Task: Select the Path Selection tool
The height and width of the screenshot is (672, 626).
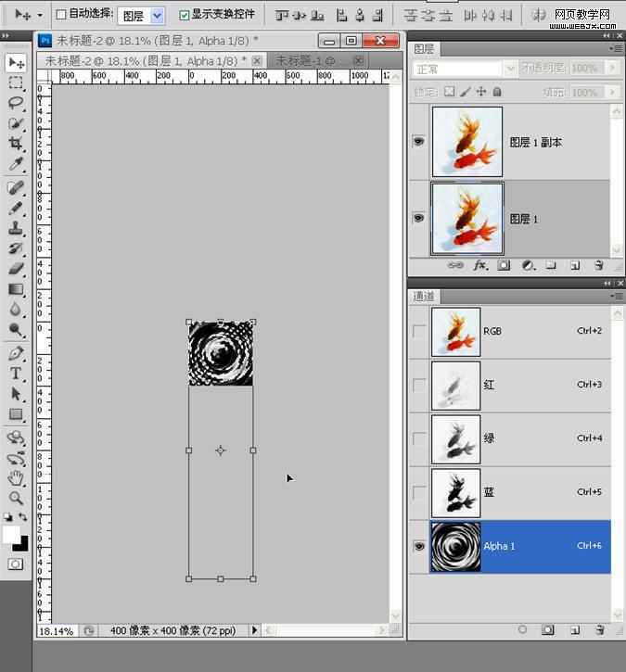Action: [x=17, y=393]
